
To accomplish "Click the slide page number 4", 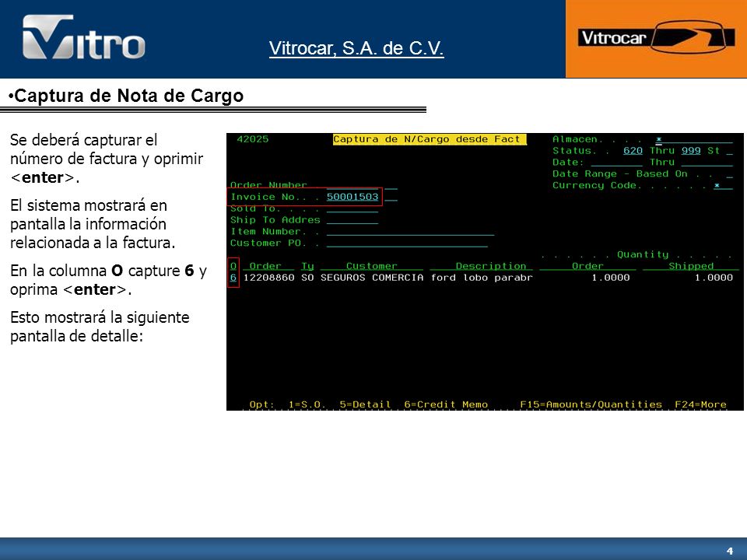I will [729, 551].
